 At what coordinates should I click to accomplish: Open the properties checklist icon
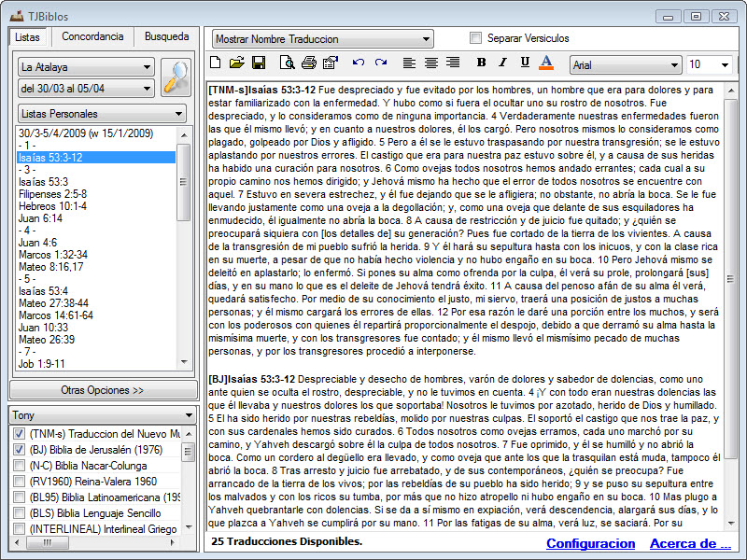pyautogui.click(x=331, y=63)
